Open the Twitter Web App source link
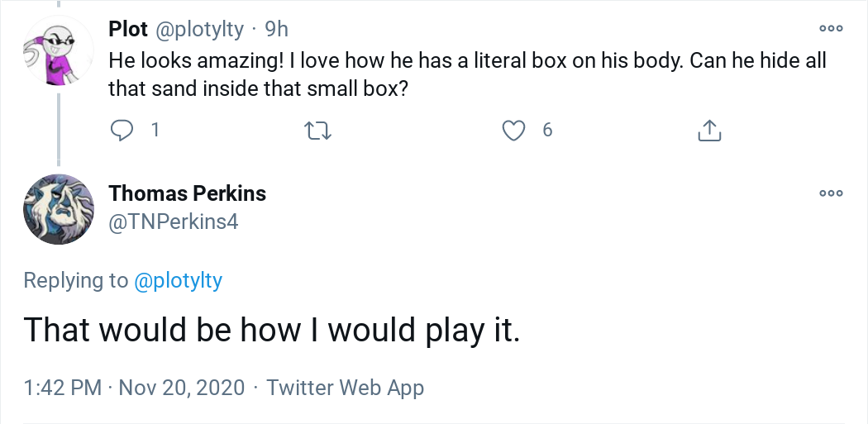This screenshot has width=868, height=424. (346, 387)
